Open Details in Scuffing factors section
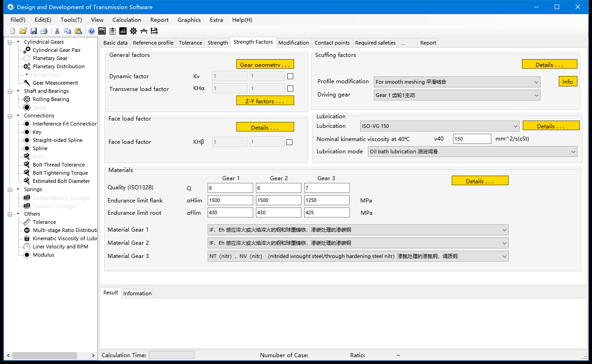Image resolution: width=592 pixels, height=364 pixels. tap(549, 65)
